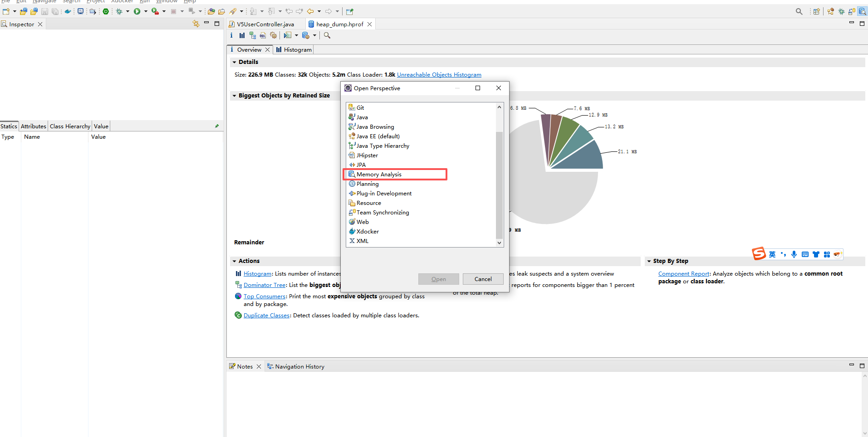Open the OQL query editor icon
868x437 pixels.
point(263,35)
